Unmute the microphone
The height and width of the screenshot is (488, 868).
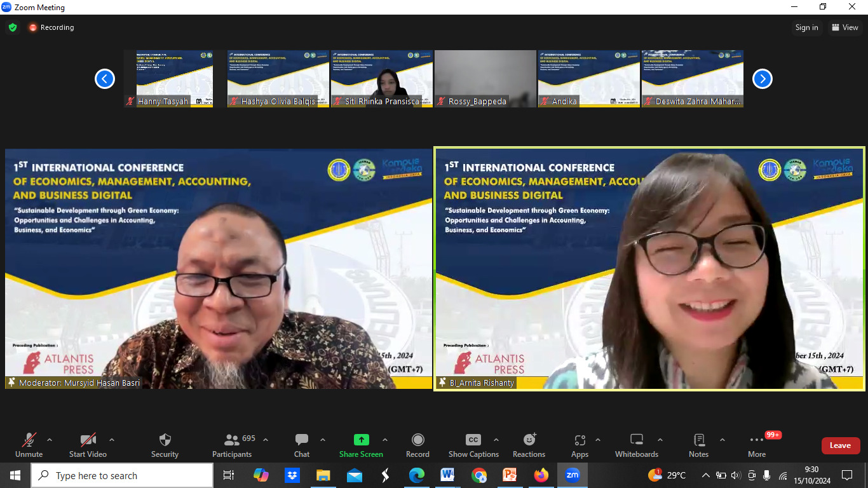point(29,440)
